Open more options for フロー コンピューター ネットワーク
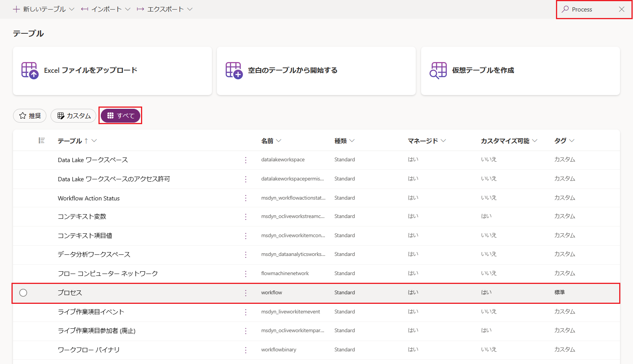633x364 pixels. click(x=246, y=274)
